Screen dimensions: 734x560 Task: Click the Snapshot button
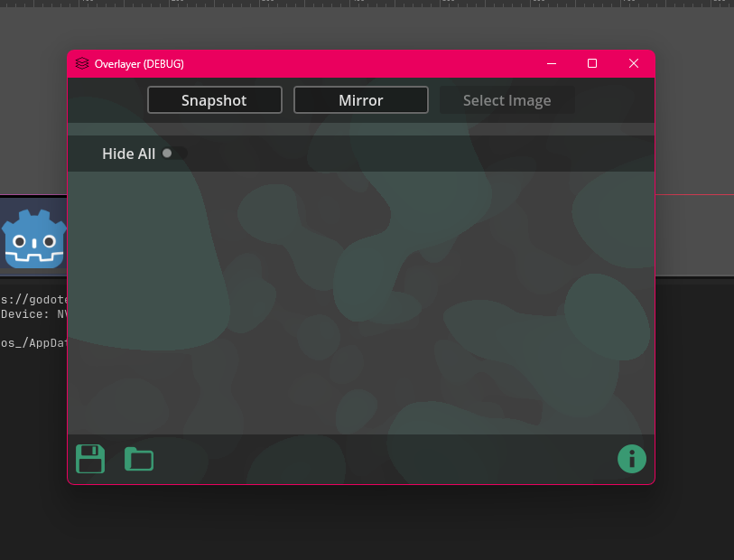point(214,99)
